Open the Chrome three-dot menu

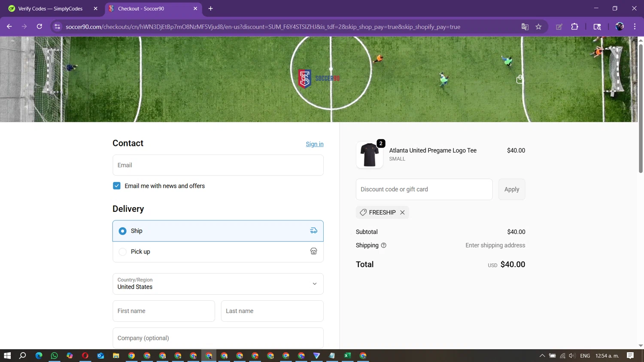click(635, 27)
